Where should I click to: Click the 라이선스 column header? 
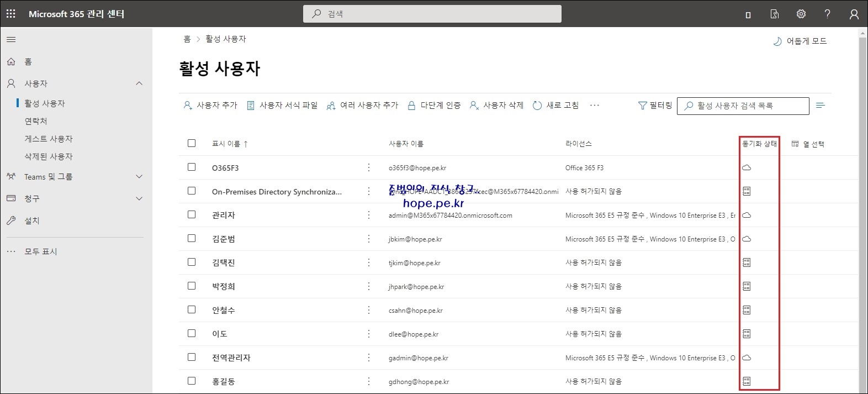pyautogui.click(x=579, y=144)
